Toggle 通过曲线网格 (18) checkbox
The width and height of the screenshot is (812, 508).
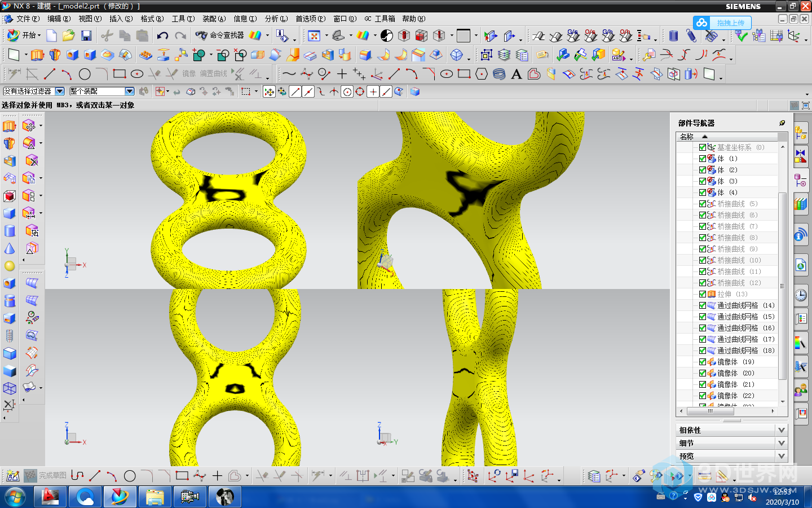coord(703,351)
